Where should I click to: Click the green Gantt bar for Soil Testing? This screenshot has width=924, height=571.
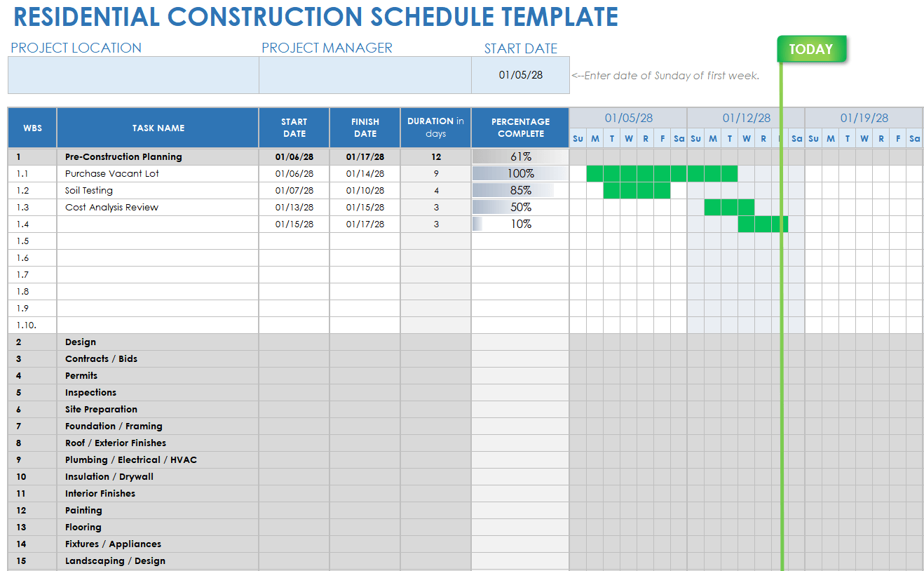click(637, 190)
